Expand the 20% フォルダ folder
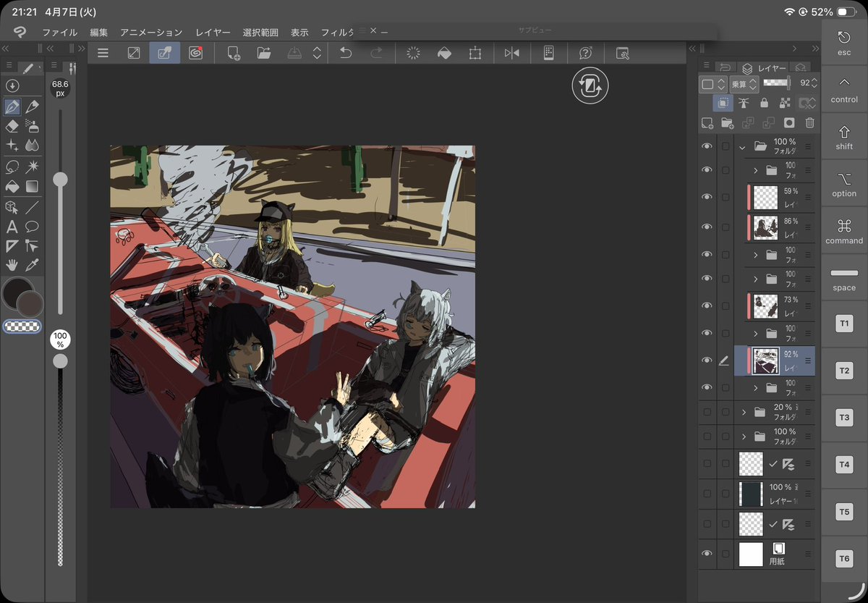 tap(744, 413)
